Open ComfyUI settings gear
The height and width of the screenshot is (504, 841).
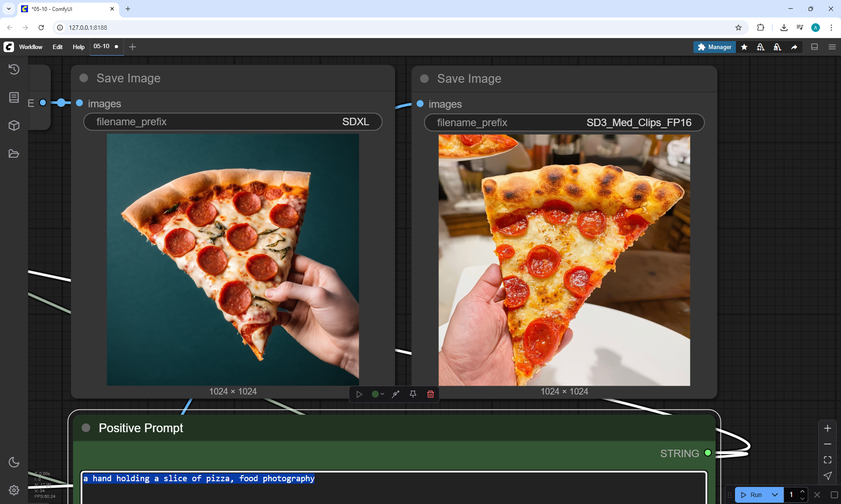pyautogui.click(x=14, y=490)
